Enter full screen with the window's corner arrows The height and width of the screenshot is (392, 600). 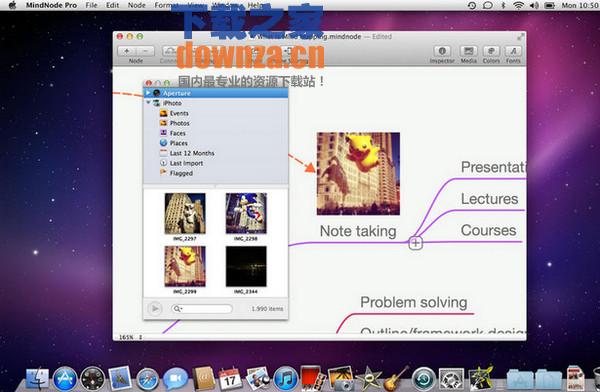tap(520, 37)
